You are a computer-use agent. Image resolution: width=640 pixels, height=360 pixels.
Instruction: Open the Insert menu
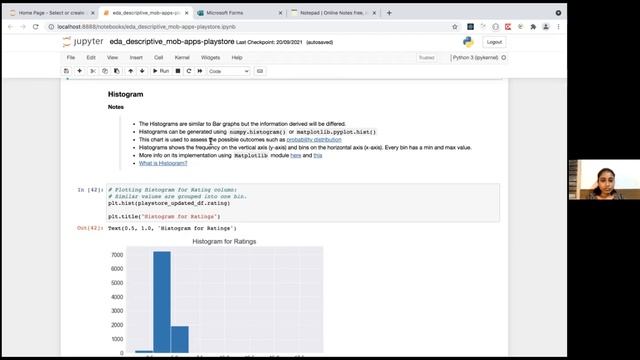136,58
